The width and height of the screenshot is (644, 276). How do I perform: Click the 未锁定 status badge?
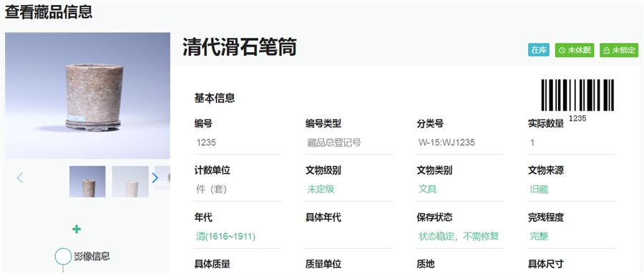click(619, 50)
